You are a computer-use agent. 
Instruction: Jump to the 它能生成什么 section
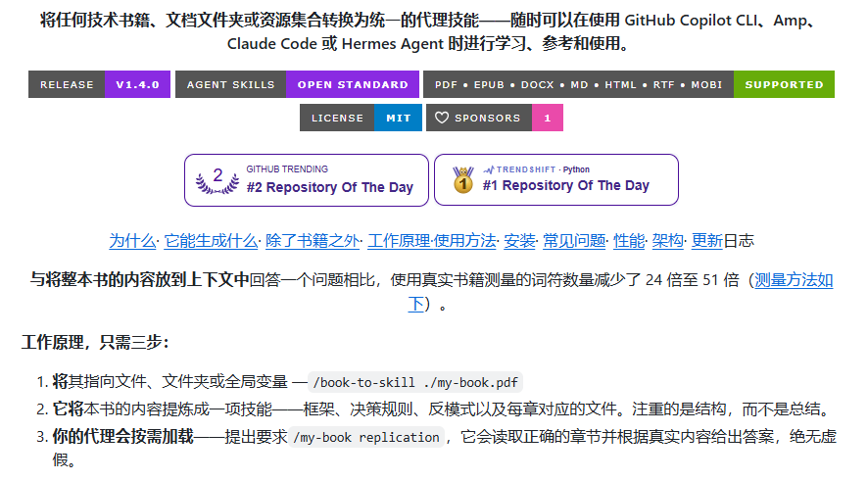tap(211, 241)
